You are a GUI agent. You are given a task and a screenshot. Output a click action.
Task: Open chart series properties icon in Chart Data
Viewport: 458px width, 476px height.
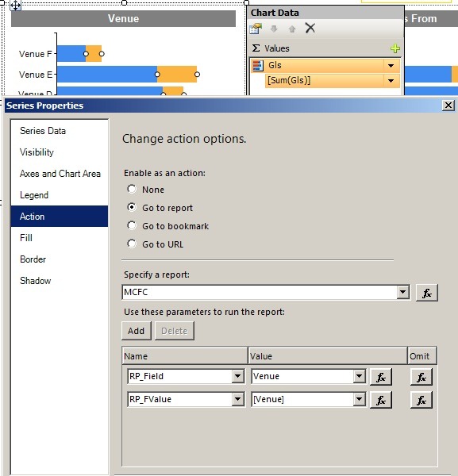(256, 29)
